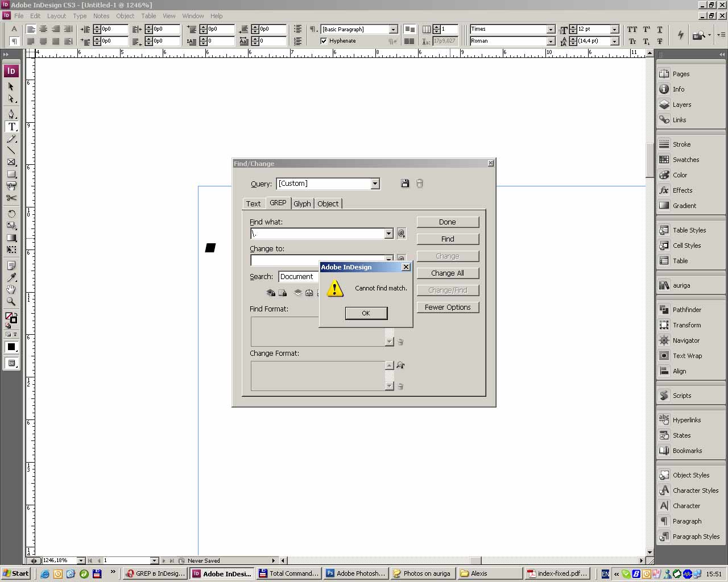The height and width of the screenshot is (582, 728).
Task: Toggle Include Master Pages search option
Action: (309, 293)
